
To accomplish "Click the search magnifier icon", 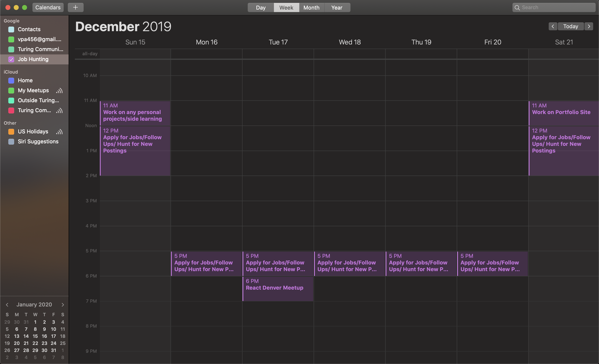I will (x=517, y=7).
